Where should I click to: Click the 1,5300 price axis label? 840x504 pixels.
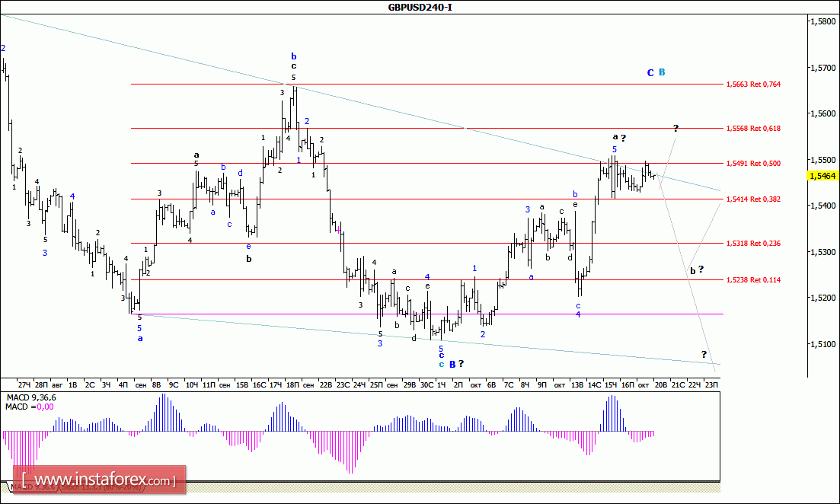pyautogui.click(x=822, y=252)
